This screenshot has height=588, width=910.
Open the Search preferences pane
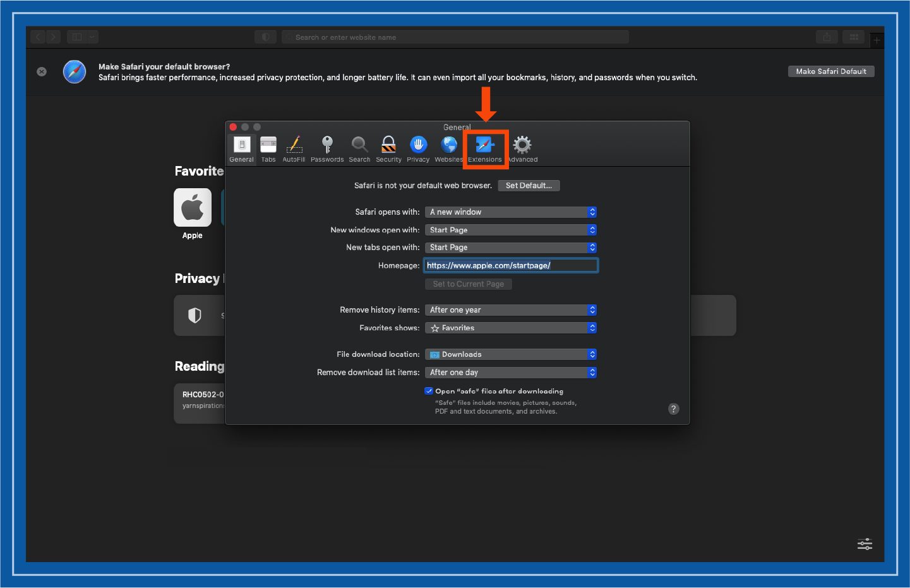360,149
